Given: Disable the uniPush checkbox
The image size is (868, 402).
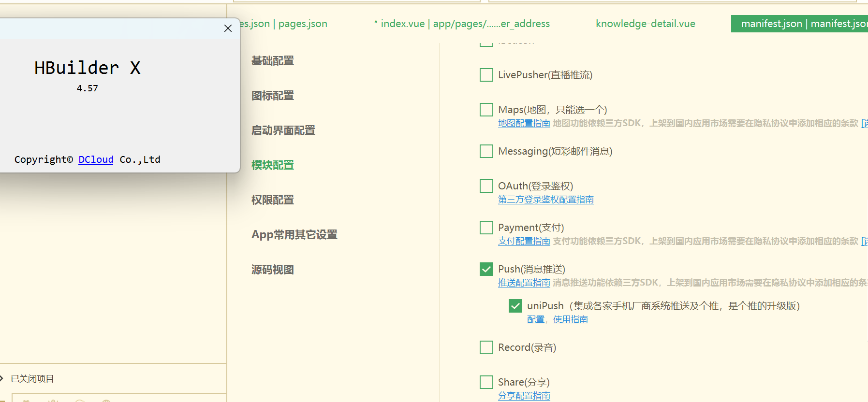Looking at the screenshot, I should [x=515, y=306].
